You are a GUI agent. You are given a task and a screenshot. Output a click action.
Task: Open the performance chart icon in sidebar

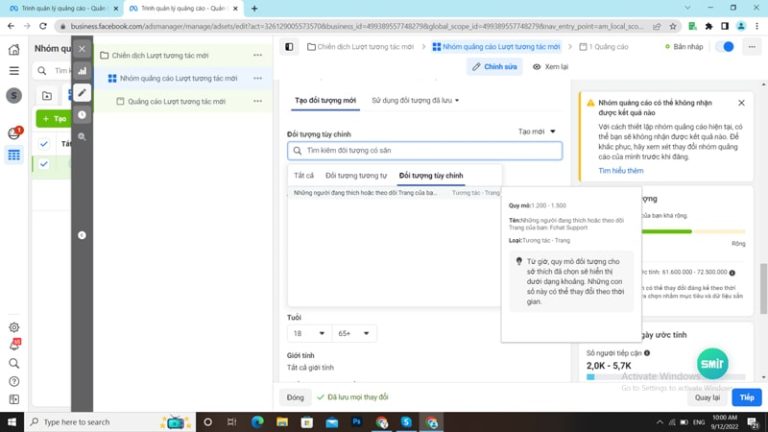(x=82, y=71)
